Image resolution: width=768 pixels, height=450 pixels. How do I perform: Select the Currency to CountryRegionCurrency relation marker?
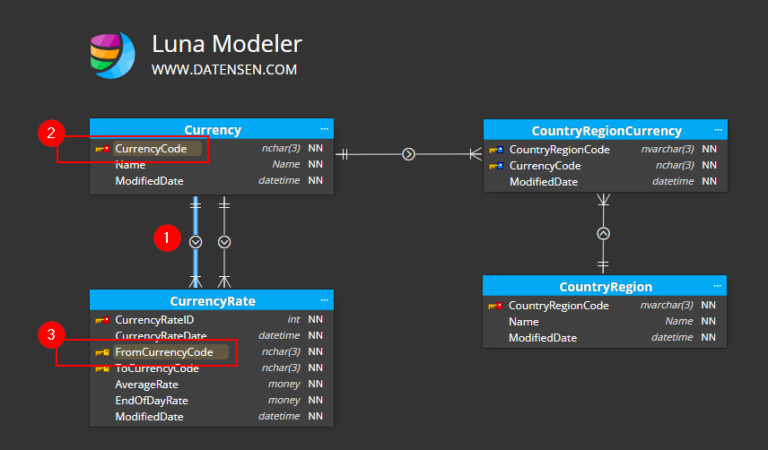[x=408, y=155]
